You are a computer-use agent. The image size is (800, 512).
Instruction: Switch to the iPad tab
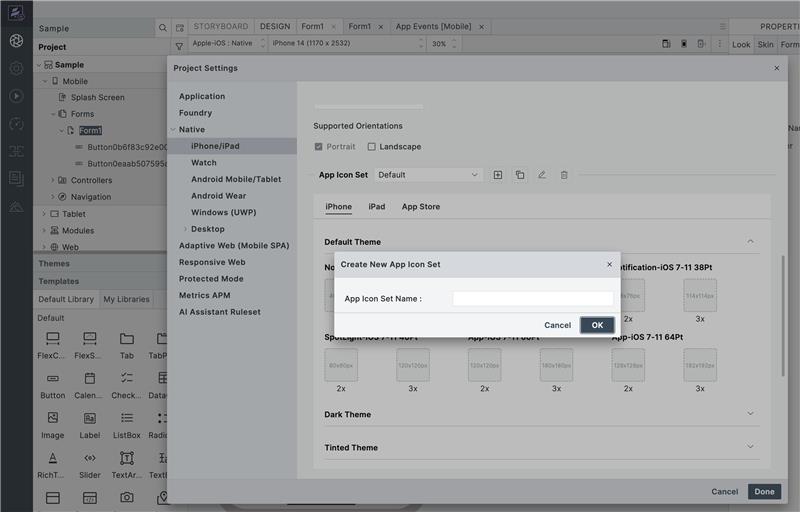[376, 207]
